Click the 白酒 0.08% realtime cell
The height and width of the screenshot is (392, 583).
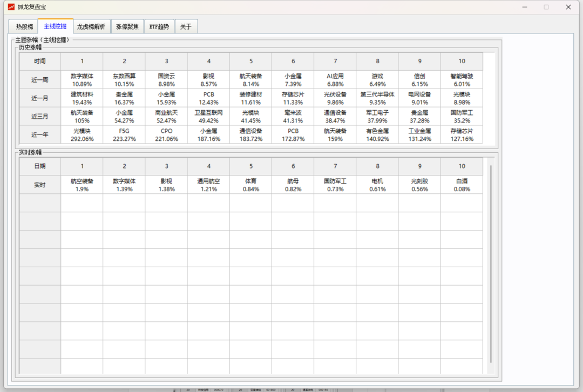[x=462, y=185]
